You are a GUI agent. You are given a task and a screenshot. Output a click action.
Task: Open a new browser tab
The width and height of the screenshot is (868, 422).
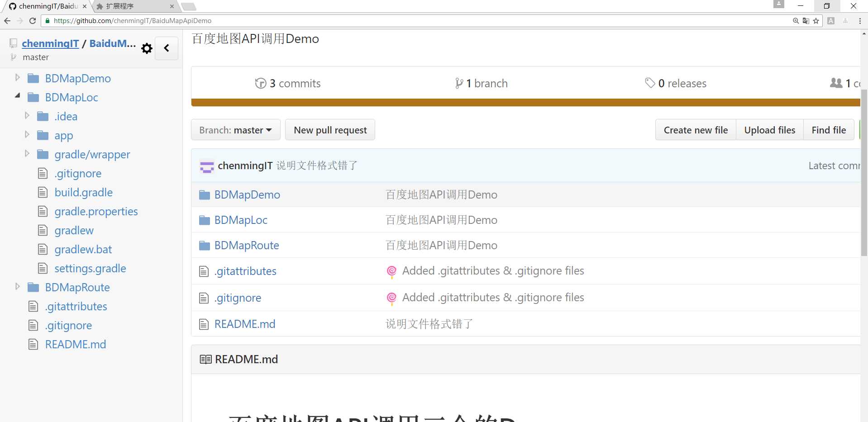point(188,6)
